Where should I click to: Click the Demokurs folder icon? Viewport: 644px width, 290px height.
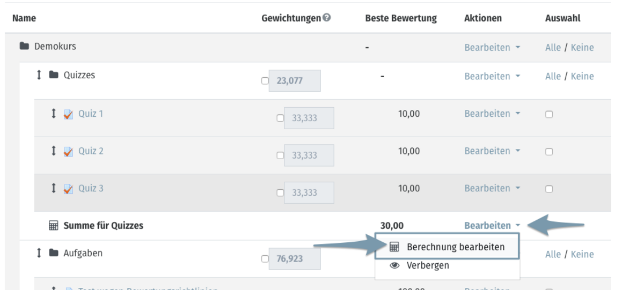[x=24, y=47]
